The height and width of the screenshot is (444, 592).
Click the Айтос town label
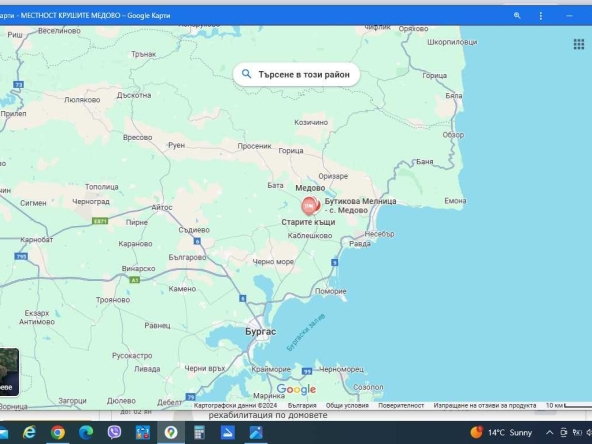[162, 207]
